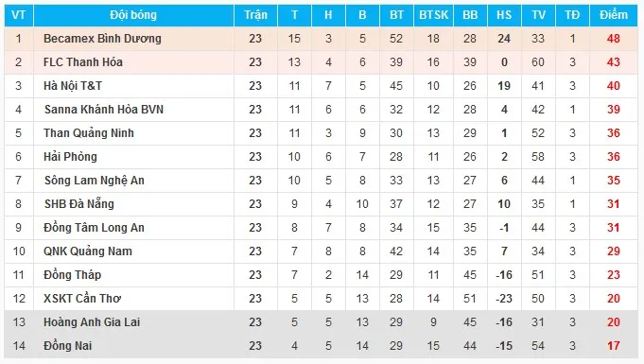Click the Đội bóng column header
The image size is (644, 364).
pos(133,15)
